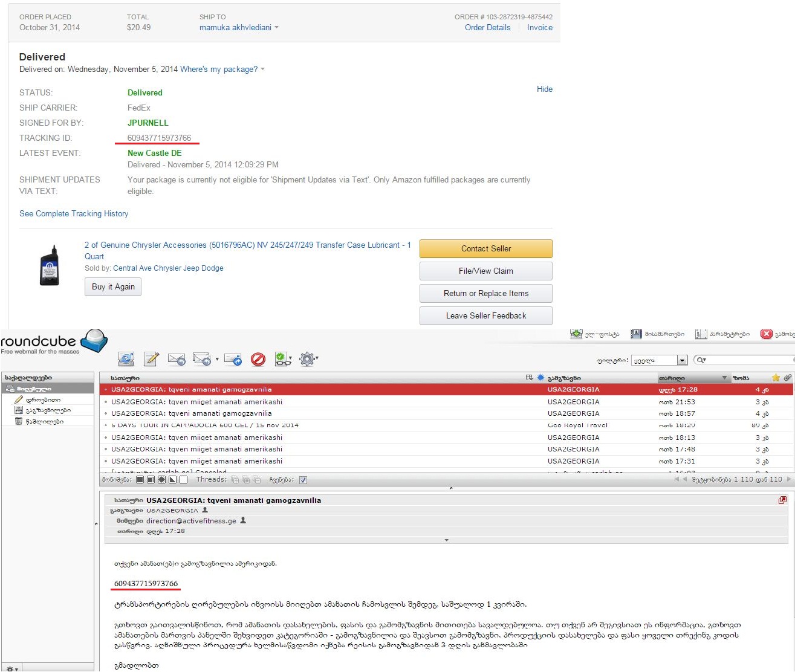
Task: Open the Ship To mamuka akhvlediani dropdown
Action: pyautogui.click(x=239, y=28)
